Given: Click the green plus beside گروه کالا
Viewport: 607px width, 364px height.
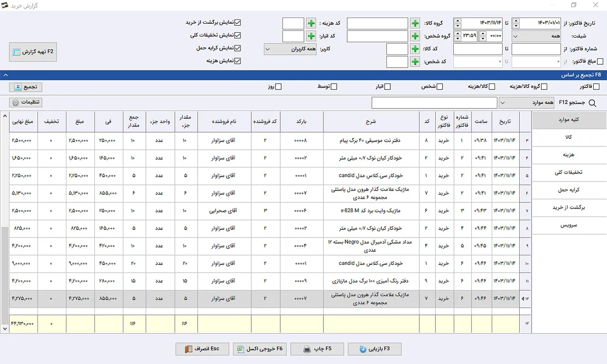Looking at the screenshot, I should pyautogui.click(x=415, y=23).
